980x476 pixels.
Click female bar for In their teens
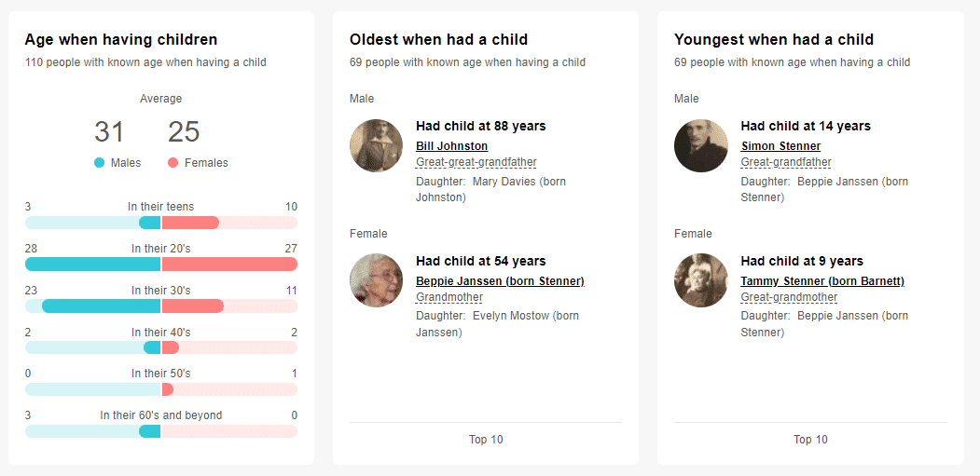click(x=190, y=223)
